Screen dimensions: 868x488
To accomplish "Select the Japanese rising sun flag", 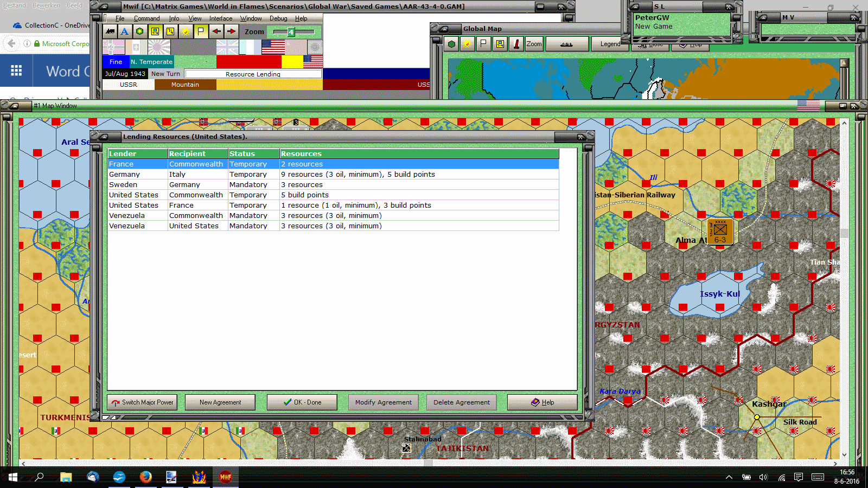I will tap(159, 48).
